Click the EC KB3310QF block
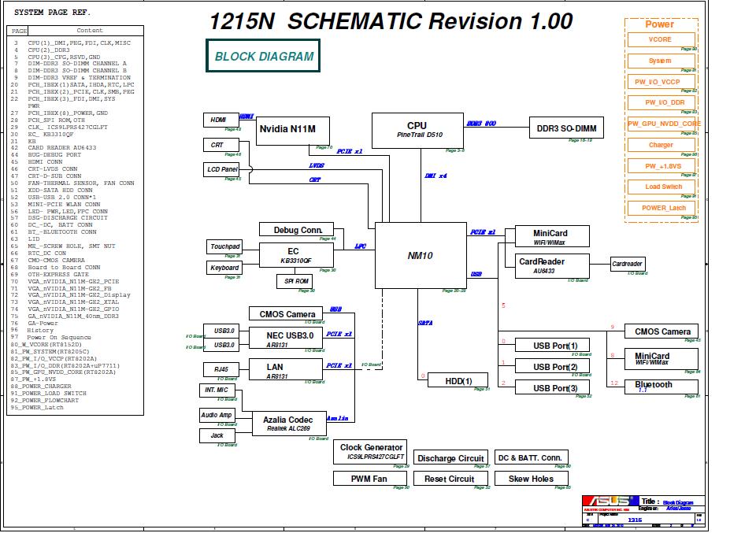Image resolution: width=756 pixels, height=533 pixels. pyautogui.click(x=296, y=255)
